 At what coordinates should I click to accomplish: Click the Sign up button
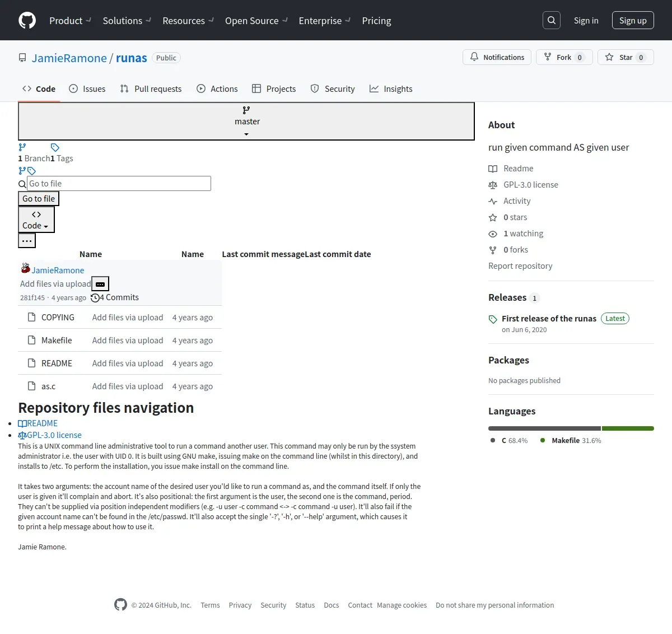[x=633, y=20]
